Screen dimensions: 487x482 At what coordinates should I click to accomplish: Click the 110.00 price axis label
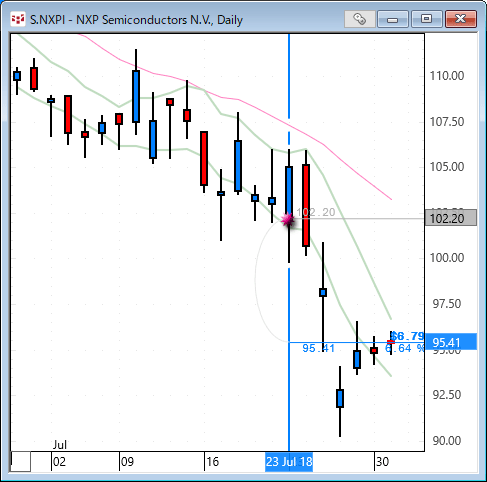(x=447, y=76)
